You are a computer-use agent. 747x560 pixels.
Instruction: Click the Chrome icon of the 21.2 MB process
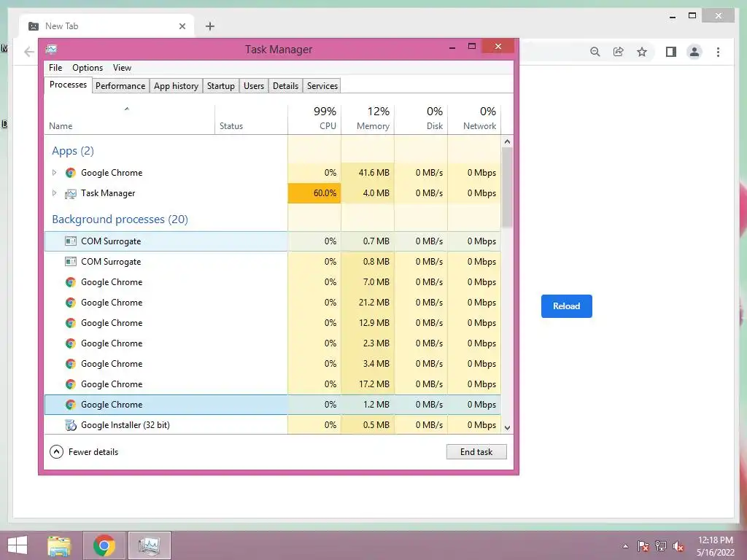(x=71, y=303)
